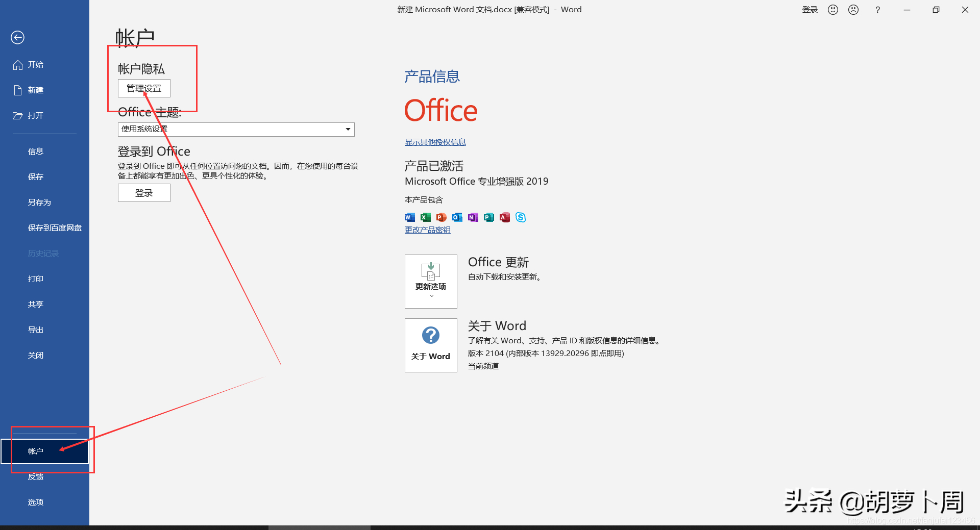This screenshot has width=980, height=530.
Task: Close the Word window
Action: tap(965, 10)
